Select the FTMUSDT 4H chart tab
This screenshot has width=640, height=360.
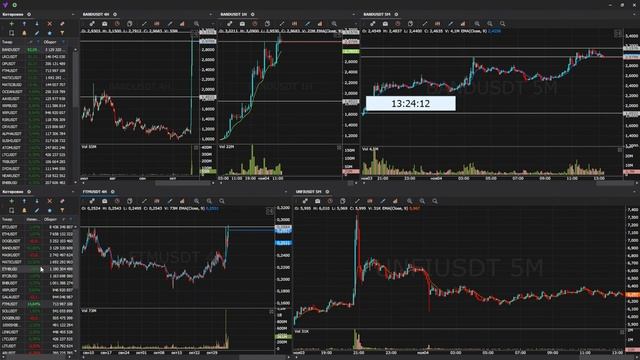click(95, 191)
